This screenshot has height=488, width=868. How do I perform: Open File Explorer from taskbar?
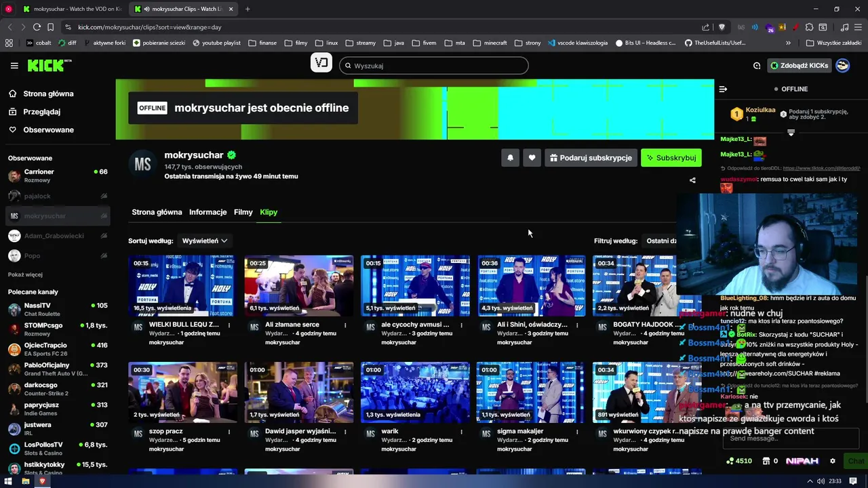click(x=25, y=481)
